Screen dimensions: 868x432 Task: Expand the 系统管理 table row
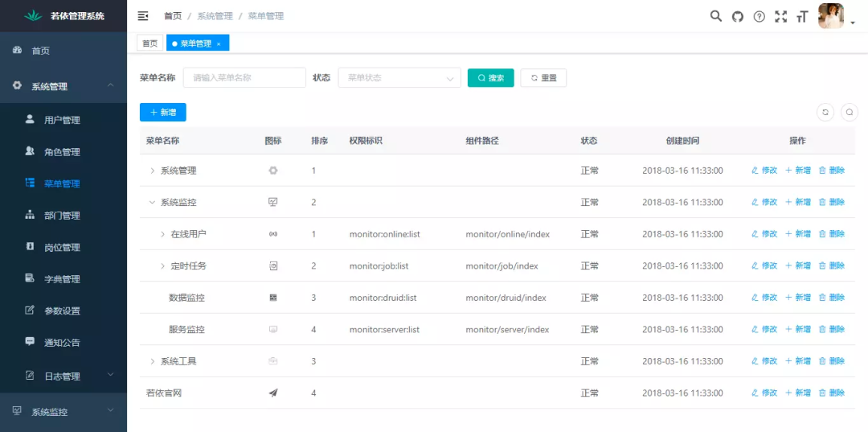click(x=152, y=171)
